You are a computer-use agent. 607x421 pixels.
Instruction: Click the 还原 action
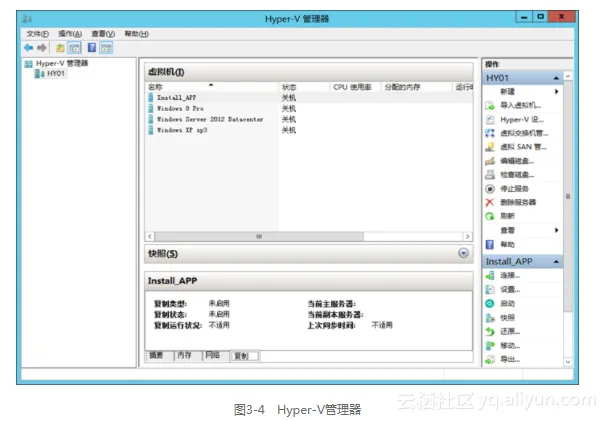502,332
